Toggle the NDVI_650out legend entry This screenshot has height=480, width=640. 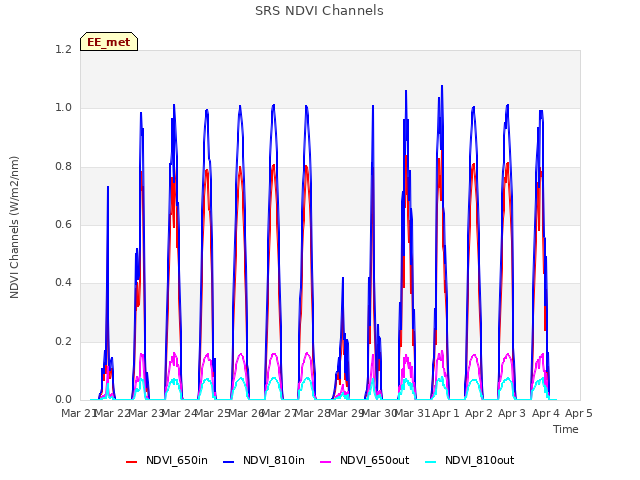(x=364, y=460)
